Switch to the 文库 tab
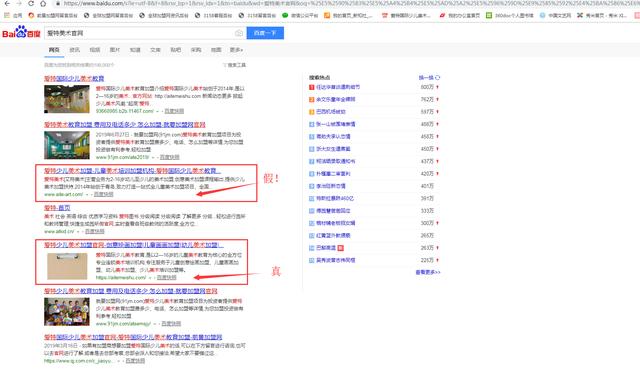The height and width of the screenshot is (370, 640). click(155, 50)
